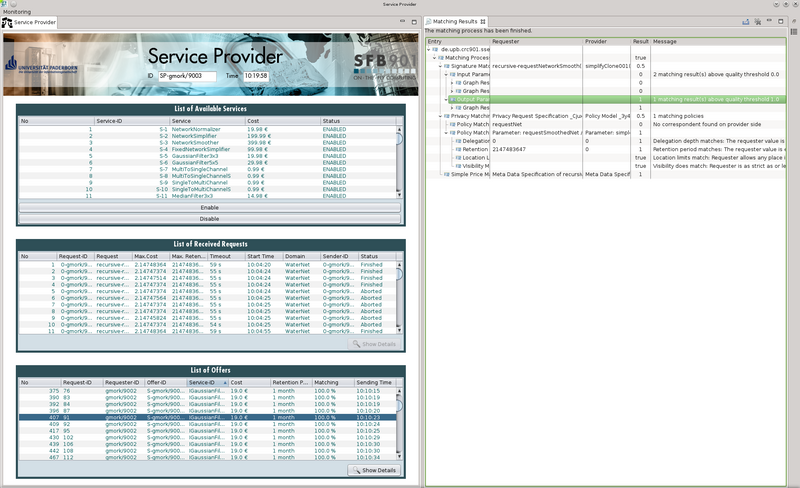Image resolution: width=800 pixels, height=488 pixels.
Task: Select the NetworkSimplifier service row
Action: click(x=208, y=136)
